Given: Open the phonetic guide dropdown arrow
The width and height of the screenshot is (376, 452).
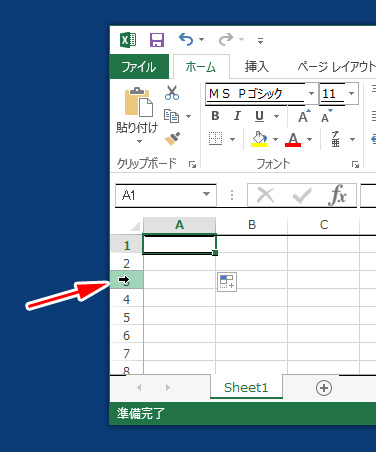Looking at the screenshot, I should [352, 139].
